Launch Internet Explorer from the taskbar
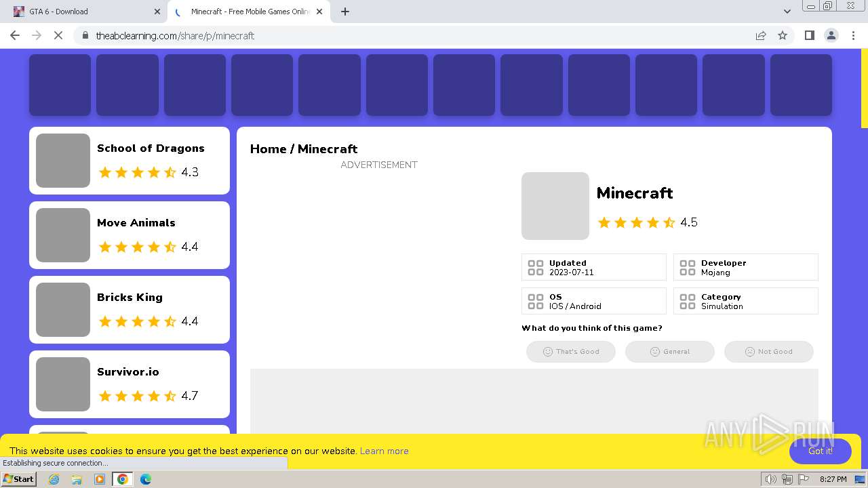 click(x=54, y=479)
